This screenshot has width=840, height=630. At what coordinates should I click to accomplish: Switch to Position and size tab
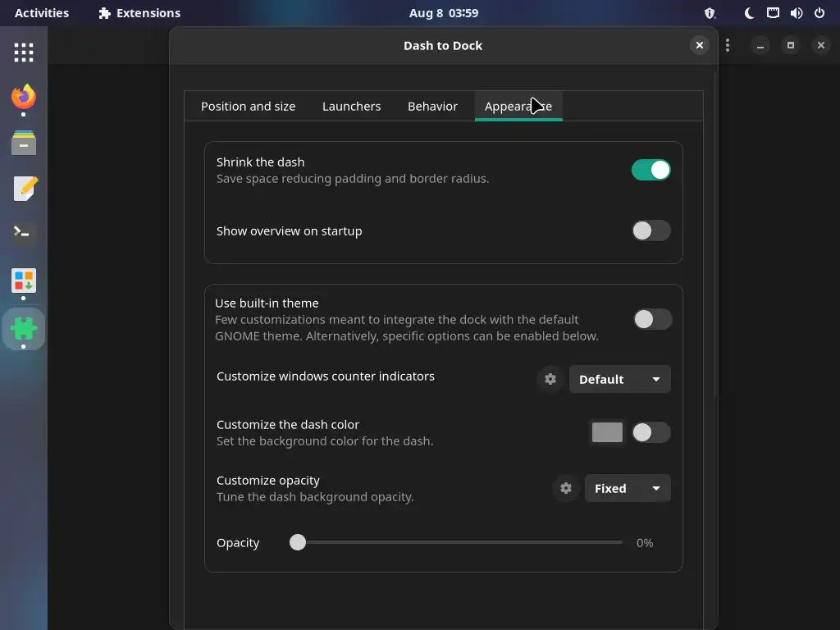click(x=248, y=107)
